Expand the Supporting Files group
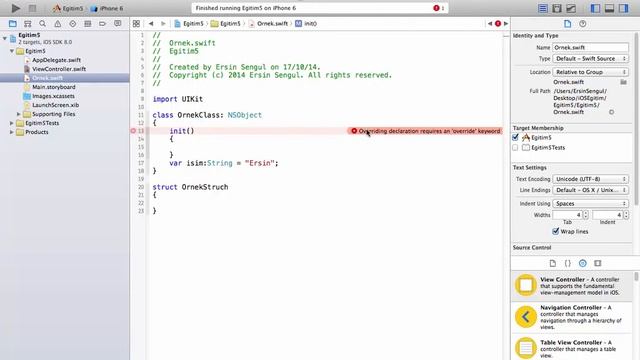Screen dimensions: 640x360 pyautogui.click(x=19, y=114)
